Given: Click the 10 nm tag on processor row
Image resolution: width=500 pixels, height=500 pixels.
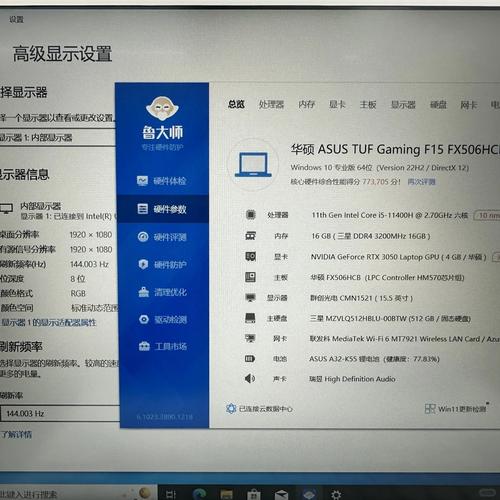Looking at the screenshot, I should (x=487, y=215).
